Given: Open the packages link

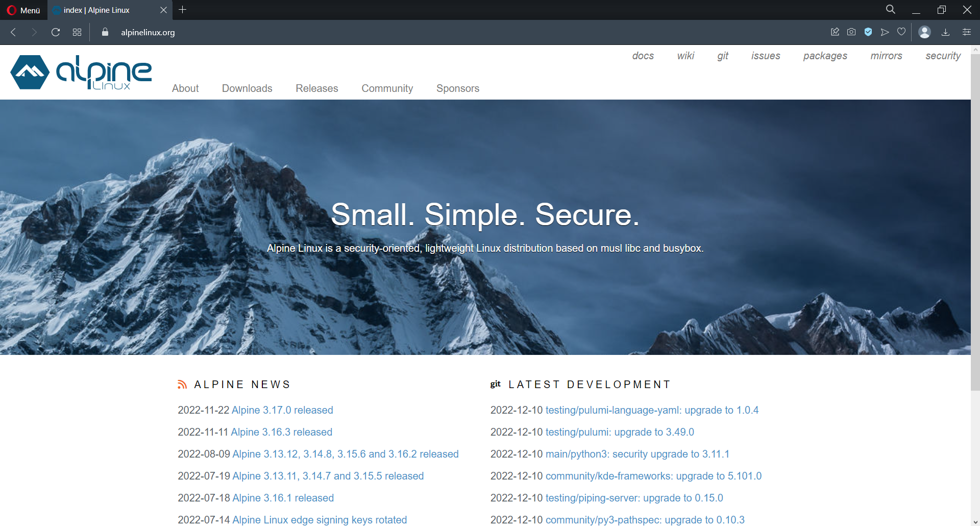Looking at the screenshot, I should pyautogui.click(x=825, y=56).
